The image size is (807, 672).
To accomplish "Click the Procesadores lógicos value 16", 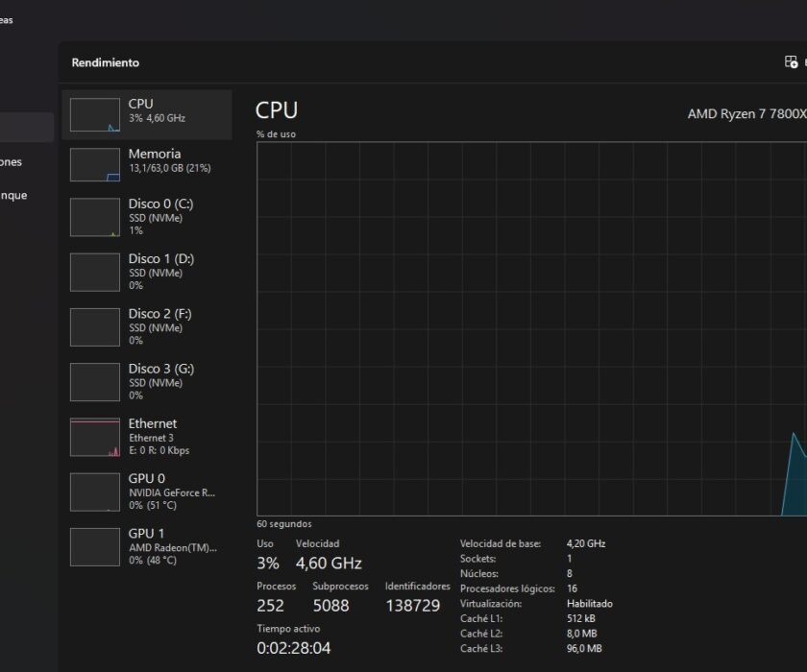I will tap(572, 588).
